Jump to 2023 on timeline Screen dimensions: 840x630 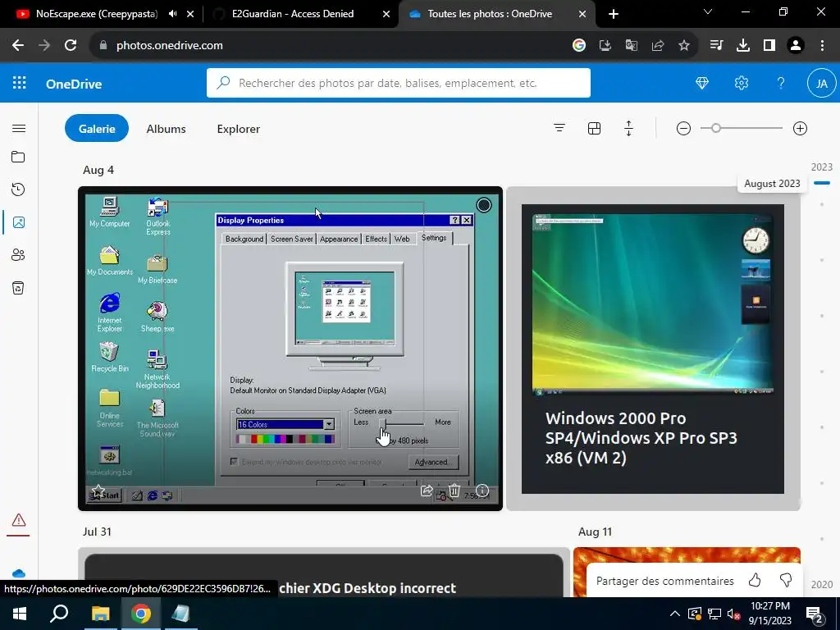821,167
